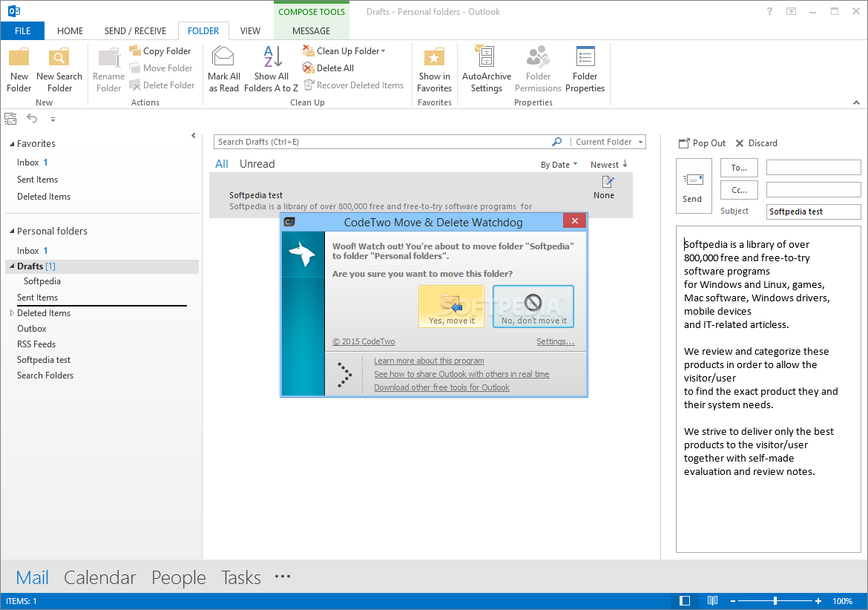Adjust the zoom slider handle
Viewport: 868px width, 610px height.
775,600
